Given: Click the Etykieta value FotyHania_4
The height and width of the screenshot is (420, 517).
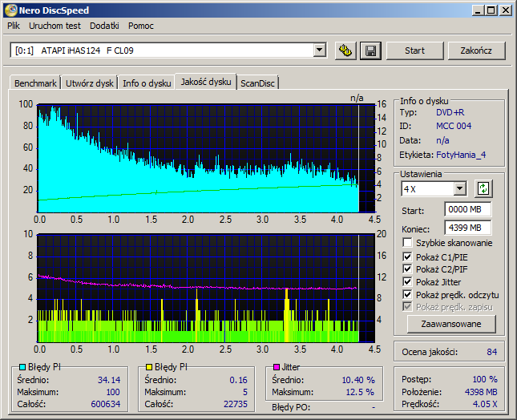Looking at the screenshot, I should point(461,155).
